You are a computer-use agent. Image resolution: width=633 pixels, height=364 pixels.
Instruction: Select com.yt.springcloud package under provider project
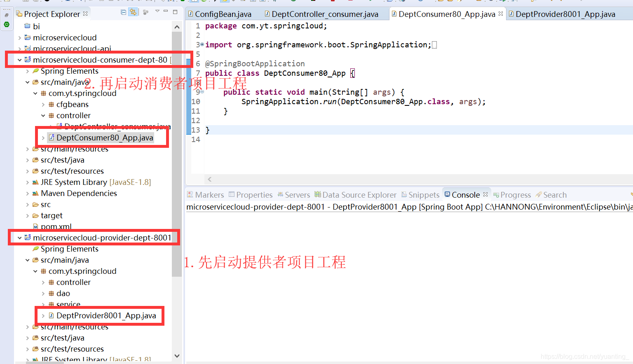coord(82,271)
